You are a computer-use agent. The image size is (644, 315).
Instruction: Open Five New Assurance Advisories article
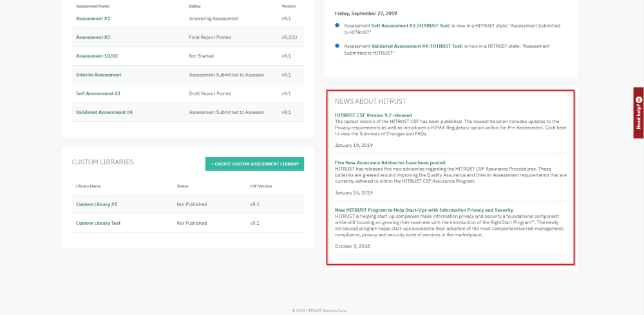(390, 162)
